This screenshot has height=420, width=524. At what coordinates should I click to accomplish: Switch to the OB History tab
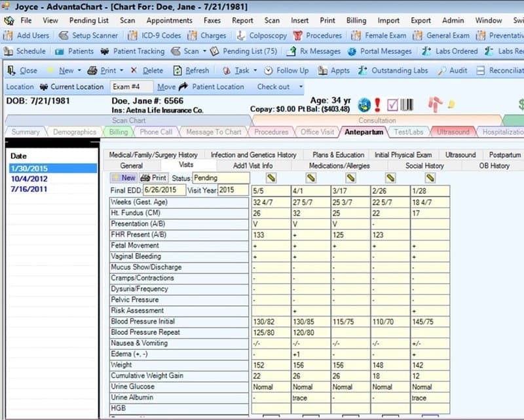pos(495,166)
